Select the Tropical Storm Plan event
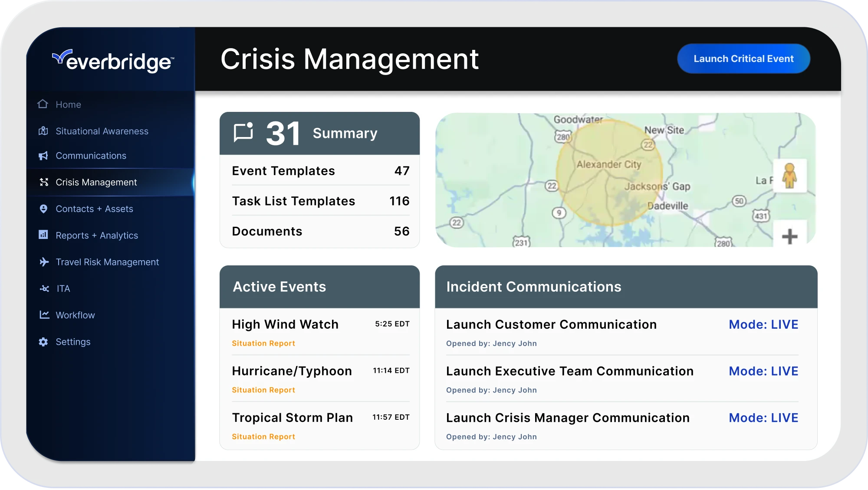The height and width of the screenshot is (490, 868). click(x=292, y=418)
